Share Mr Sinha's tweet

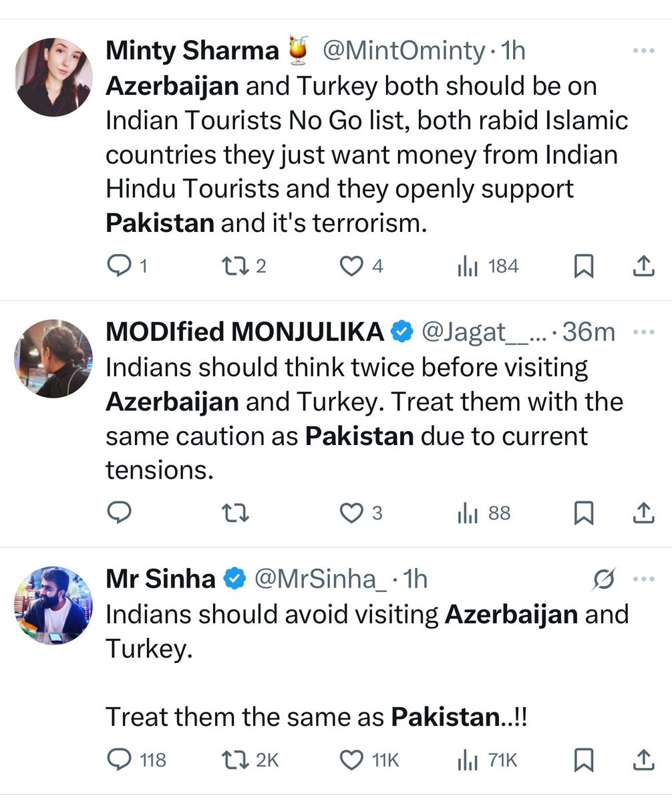pos(642,759)
